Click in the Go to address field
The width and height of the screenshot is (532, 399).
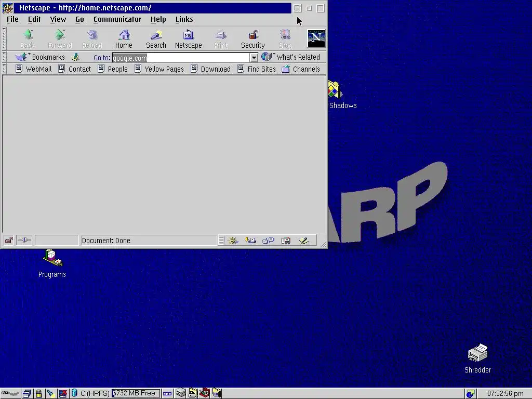pyautogui.click(x=181, y=58)
